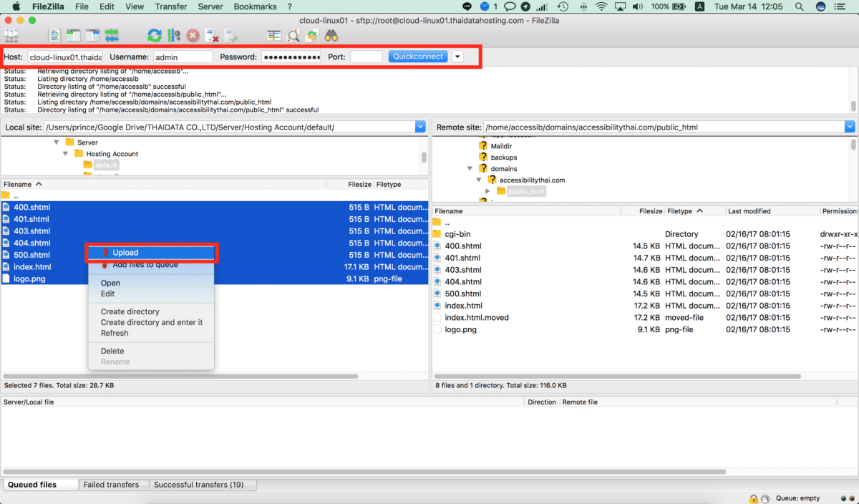Click the Password input field
The height and width of the screenshot is (504, 859).
point(290,56)
